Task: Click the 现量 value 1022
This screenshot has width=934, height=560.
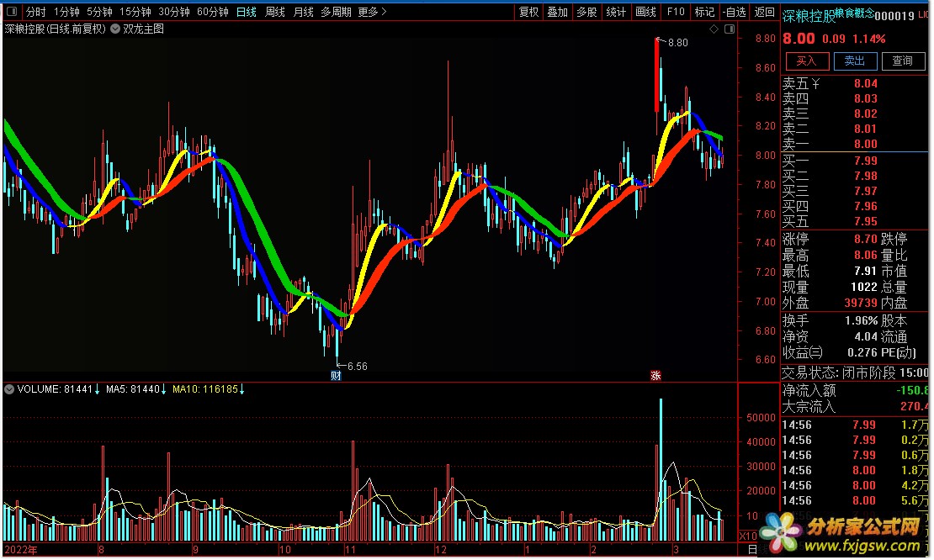Action: coord(863,287)
